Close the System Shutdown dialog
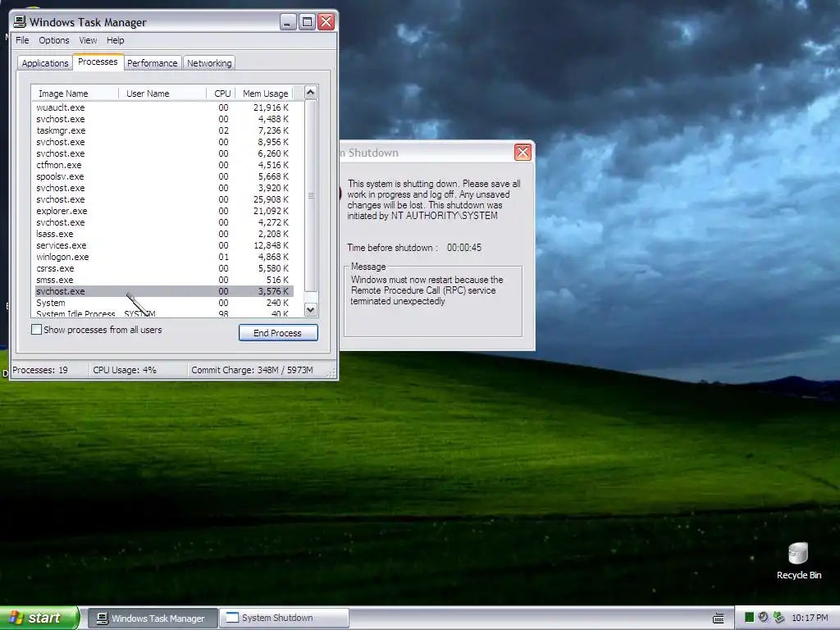The height and width of the screenshot is (630, 840). pos(523,152)
